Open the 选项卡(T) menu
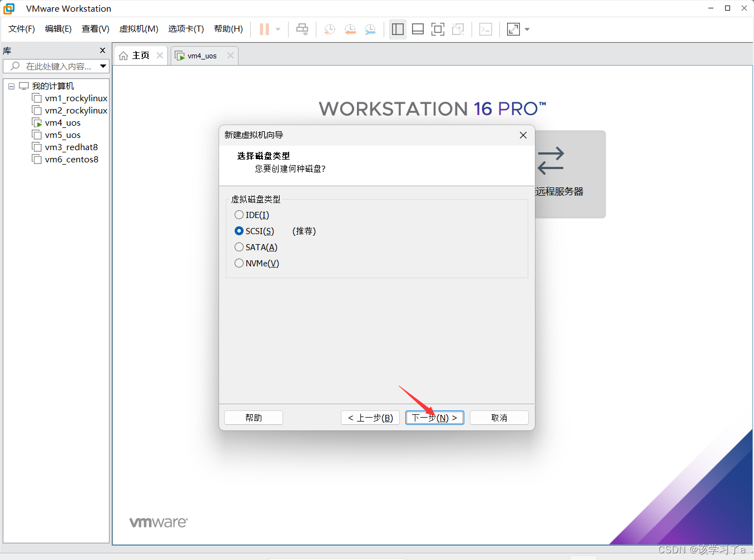 pos(186,29)
